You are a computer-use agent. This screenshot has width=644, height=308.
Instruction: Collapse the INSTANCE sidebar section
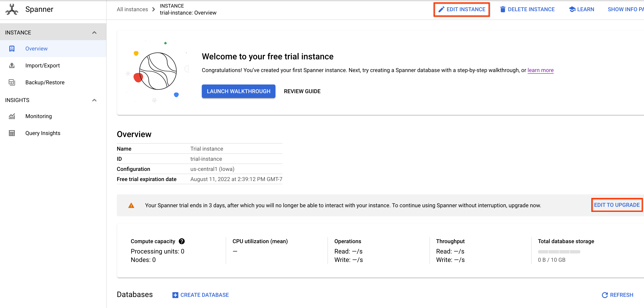tap(95, 32)
